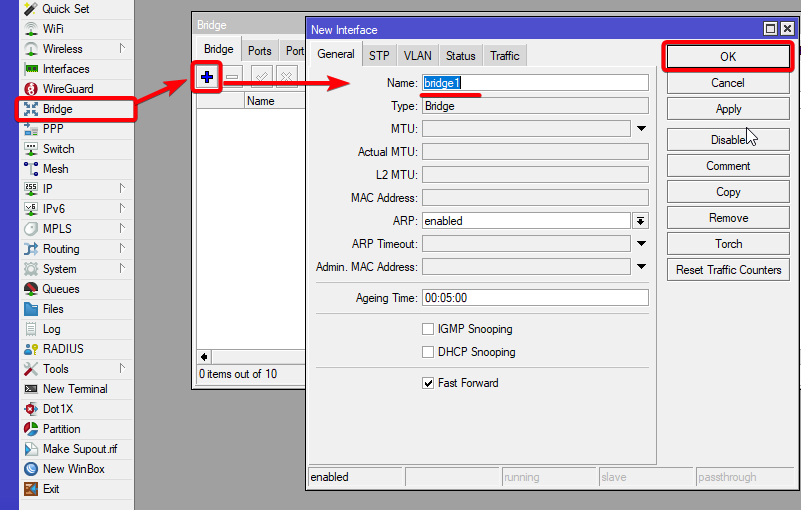Tick the DHCP Snooping checkbox
Image resolution: width=801 pixels, height=510 pixels.
click(x=428, y=352)
